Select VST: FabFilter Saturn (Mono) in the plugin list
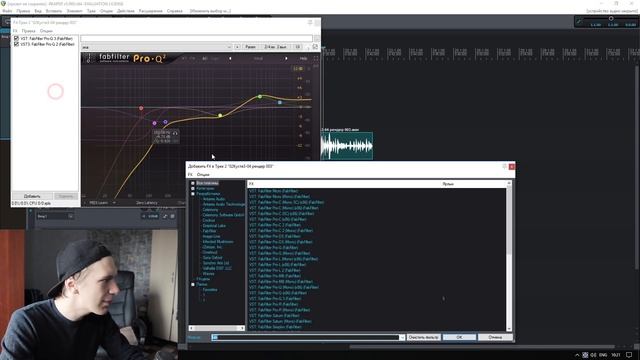The image size is (640, 360). [x=279, y=321]
